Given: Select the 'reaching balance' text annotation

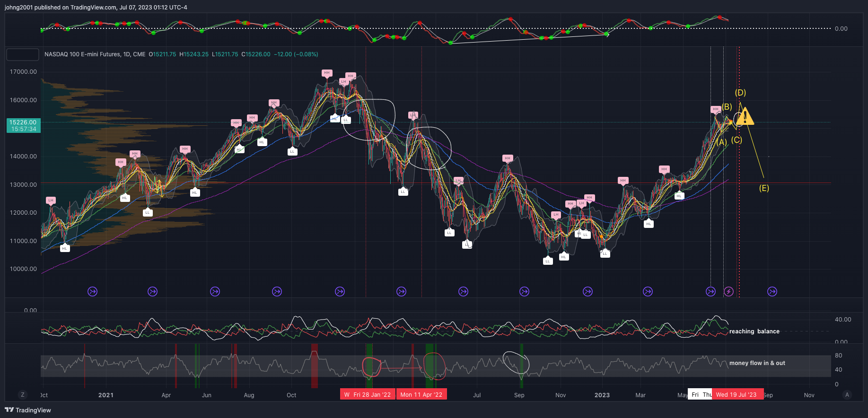Looking at the screenshot, I should pos(754,331).
